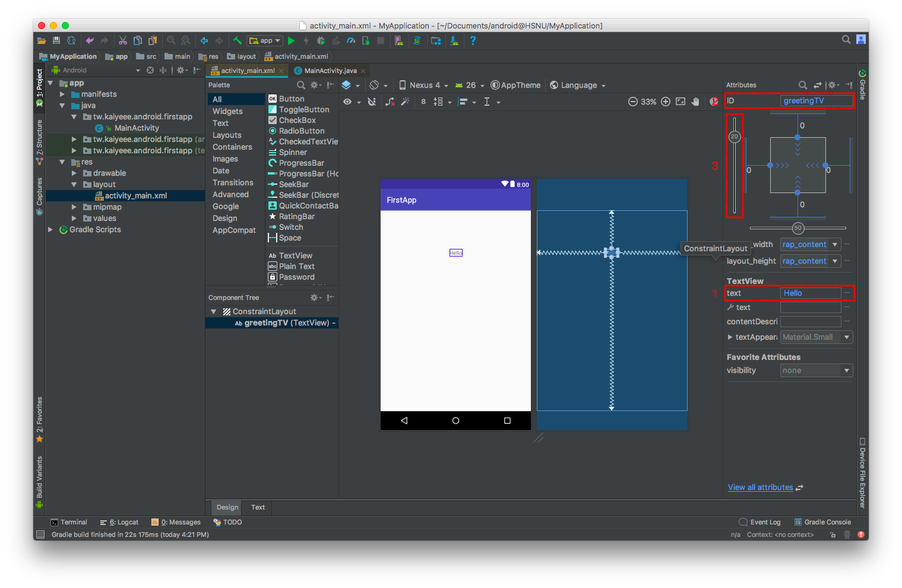Open the Gradle Console tab
Screen dimensions: 902x588
click(x=822, y=522)
